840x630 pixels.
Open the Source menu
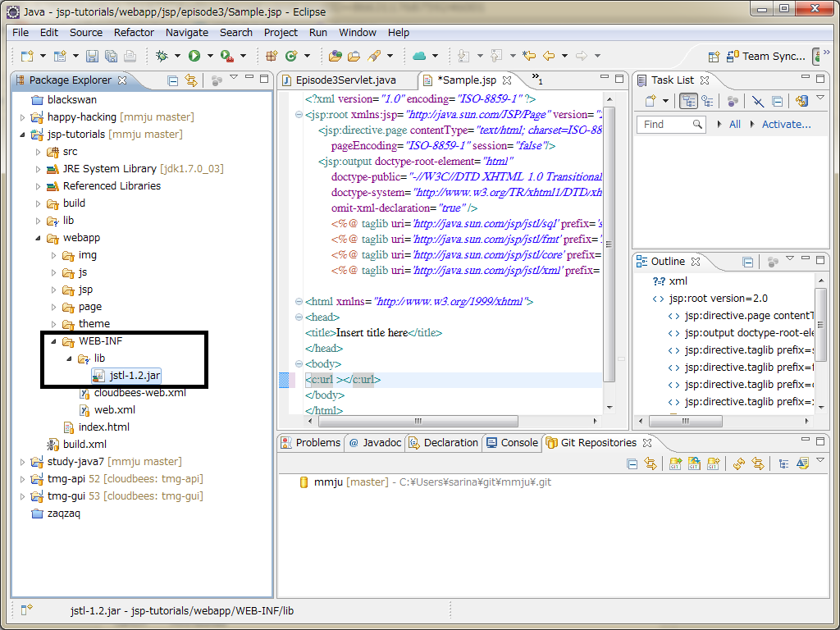tap(85, 32)
